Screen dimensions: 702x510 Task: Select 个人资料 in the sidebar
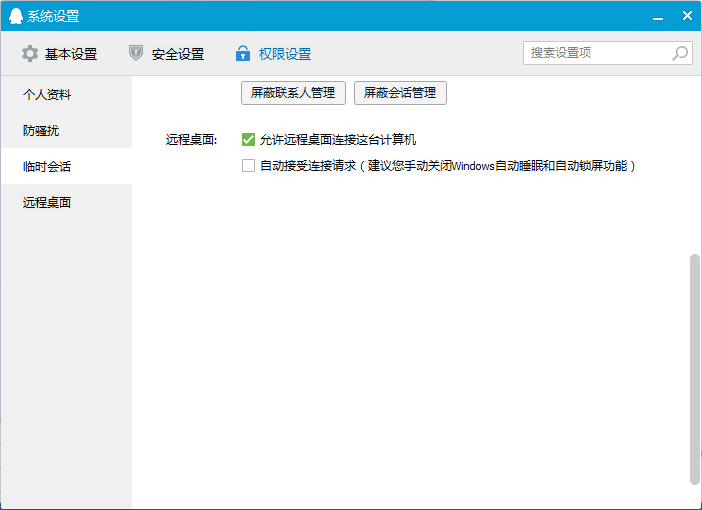coord(47,95)
